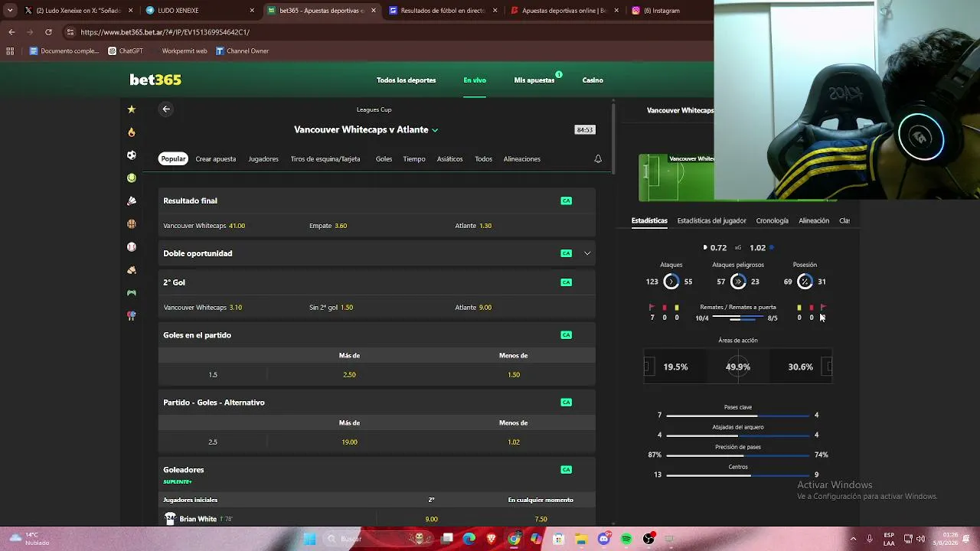Open the hot flame section in sidebar
This screenshot has height=551, width=980.
[x=132, y=132]
